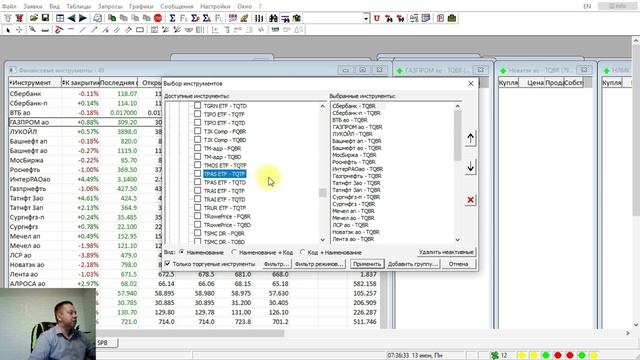Open the Заявки menu
This screenshot has height=360, width=640.
tap(33, 6)
